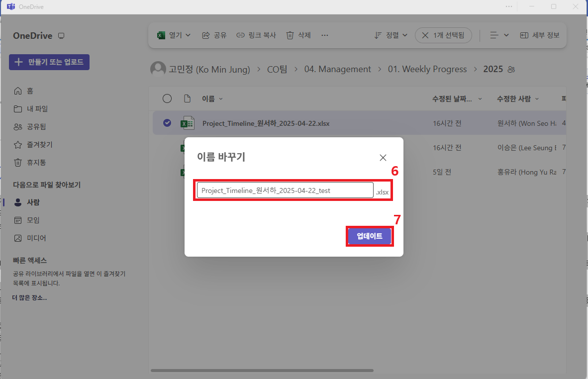Click the rename dialog file name field
The height and width of the screenshot is (379, 588).
pyautogui.click(x=285, y=190)
